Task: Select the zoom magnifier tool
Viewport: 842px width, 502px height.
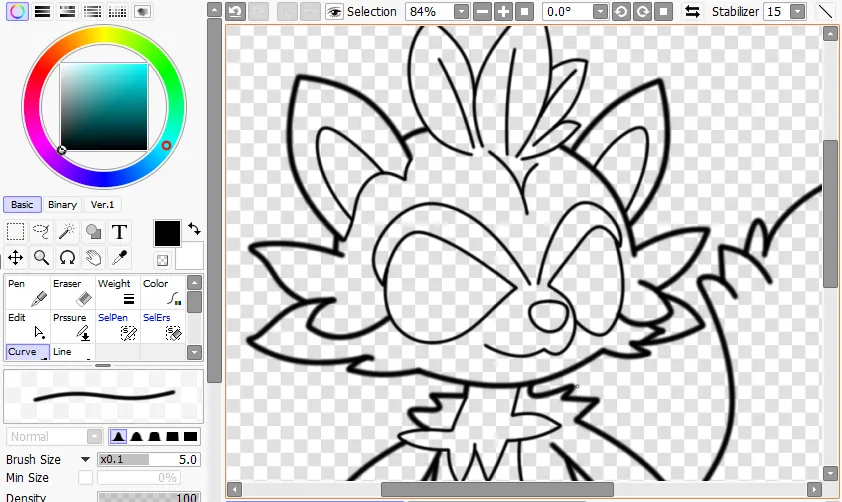Action: click(x=41, y=258)
